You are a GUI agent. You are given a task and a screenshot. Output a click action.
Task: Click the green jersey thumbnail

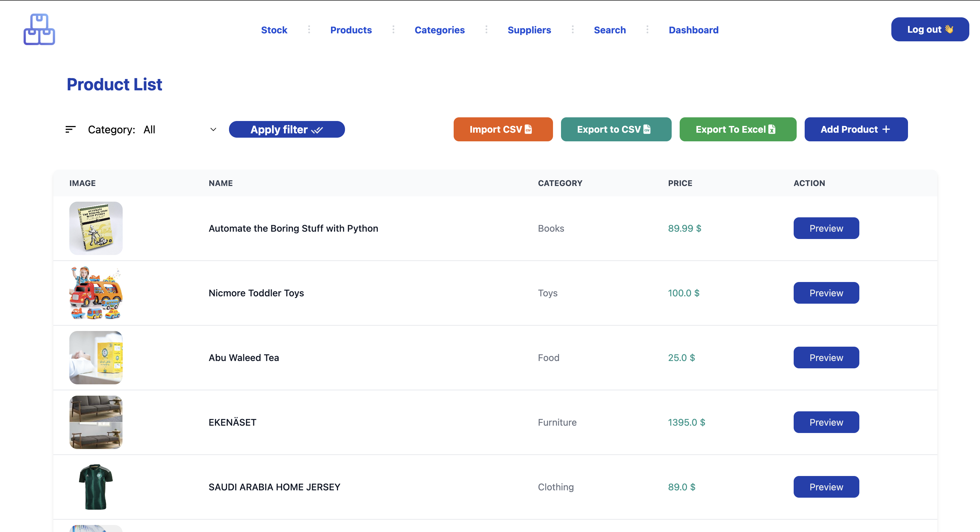pyautogui.click(x=96, y=487)
